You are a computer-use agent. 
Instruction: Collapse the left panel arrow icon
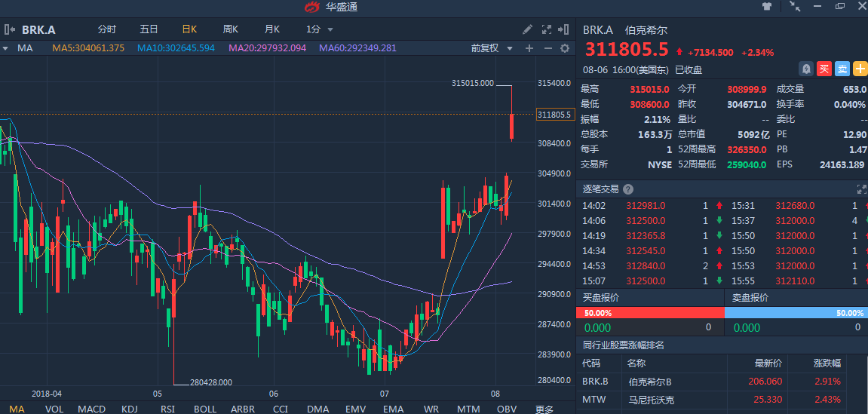[x=9, y=29]
